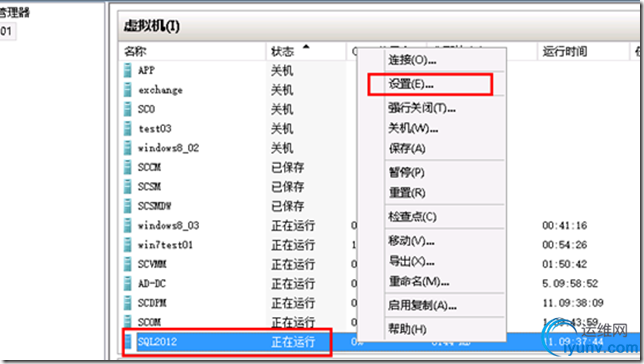644x364 pixels.
Task: Select 移动(V)... menu entry
Action: (411, 241)
